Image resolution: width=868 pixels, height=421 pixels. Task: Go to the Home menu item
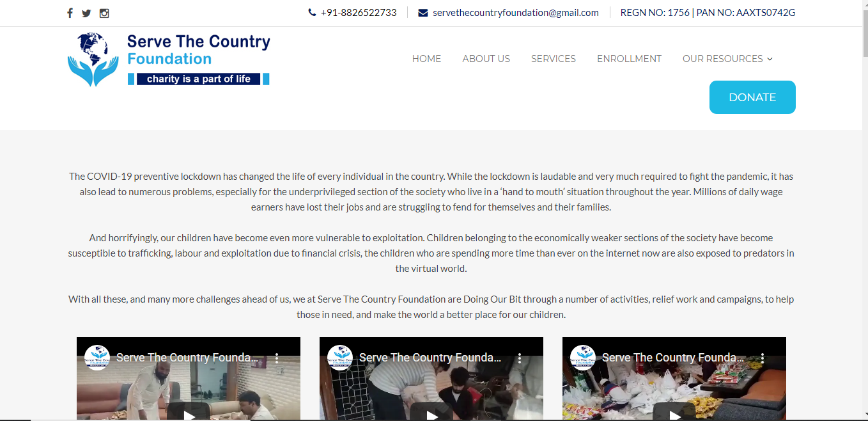coord(426,59)
